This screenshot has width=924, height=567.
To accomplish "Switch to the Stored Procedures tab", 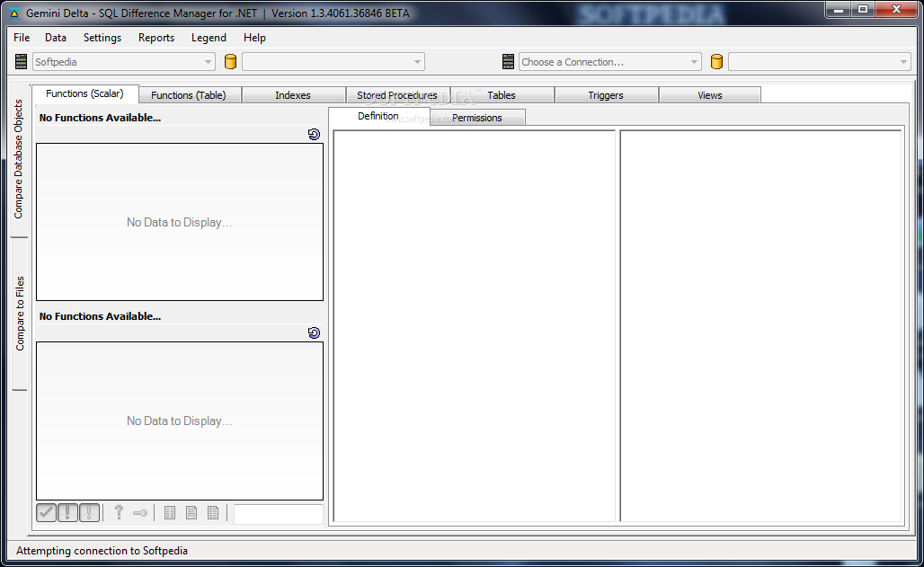I will (397, 95).
